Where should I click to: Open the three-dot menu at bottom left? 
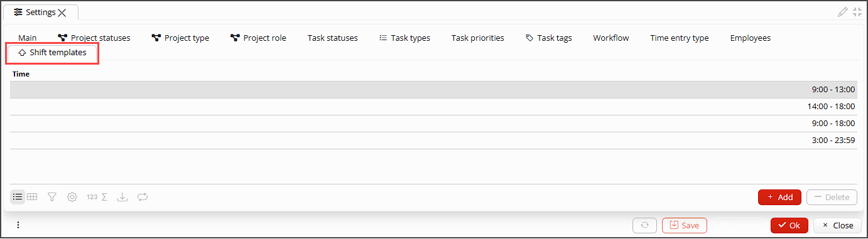click(x=18, y=225)
